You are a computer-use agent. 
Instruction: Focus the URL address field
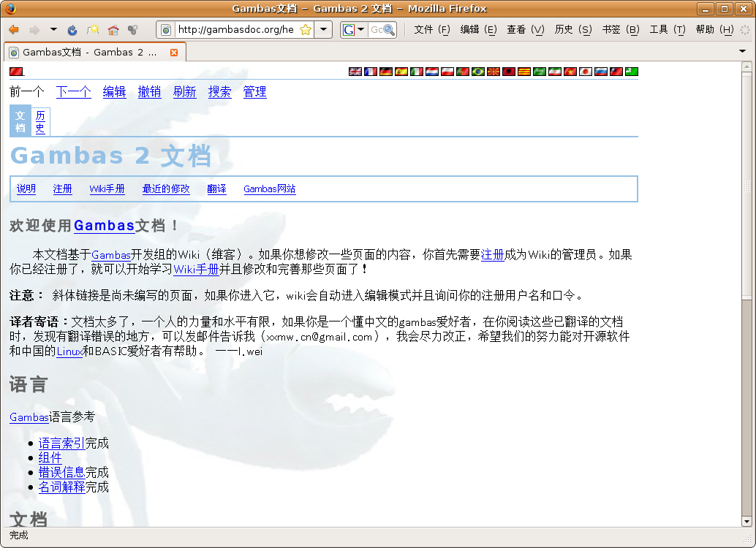(235, 30)
